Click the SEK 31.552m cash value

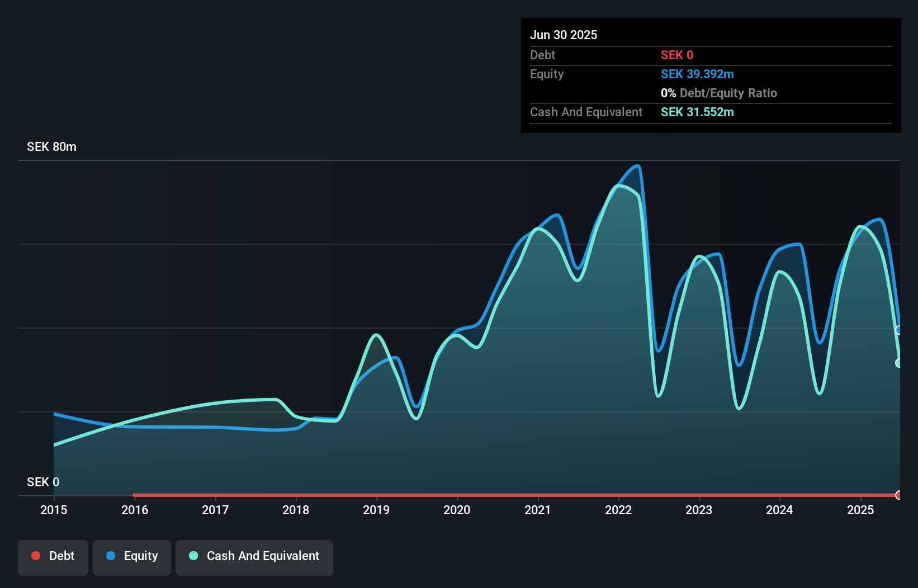pos(697,112)
